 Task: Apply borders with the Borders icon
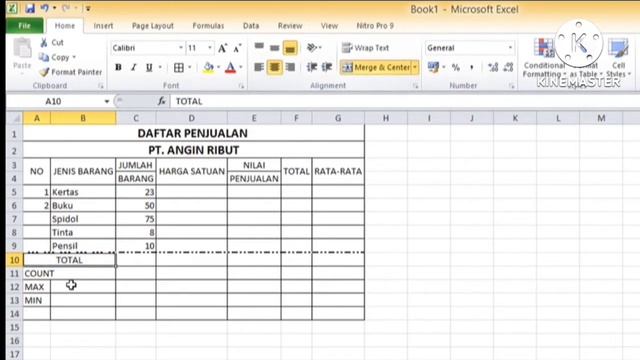click(x=179, y=67)
